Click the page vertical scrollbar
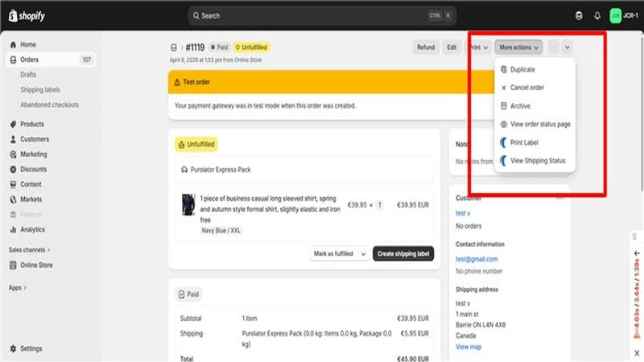This screenshot has width=644, height=362. tap(642, 115)
